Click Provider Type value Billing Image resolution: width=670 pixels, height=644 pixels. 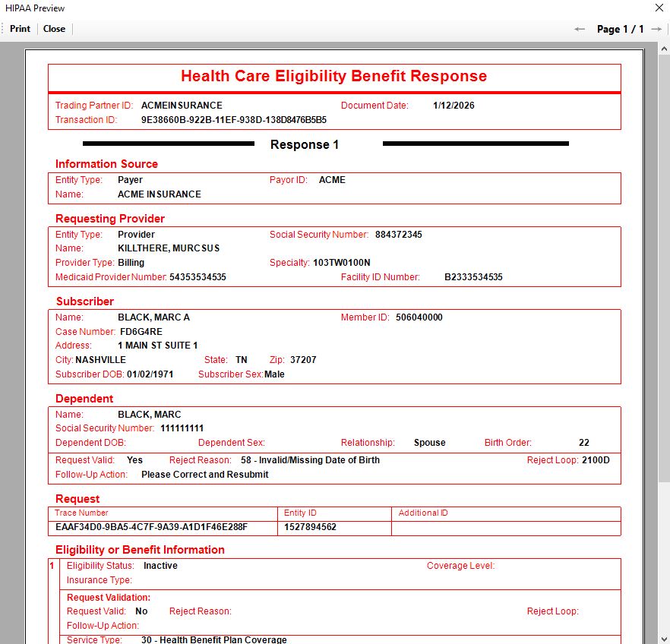point(131,263)
